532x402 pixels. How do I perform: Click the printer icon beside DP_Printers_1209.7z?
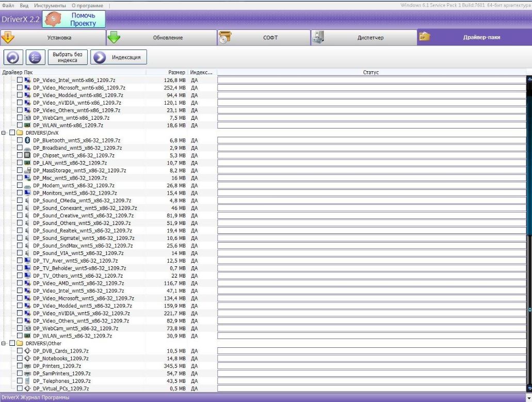pyautogui.click(x=28, y=366)
